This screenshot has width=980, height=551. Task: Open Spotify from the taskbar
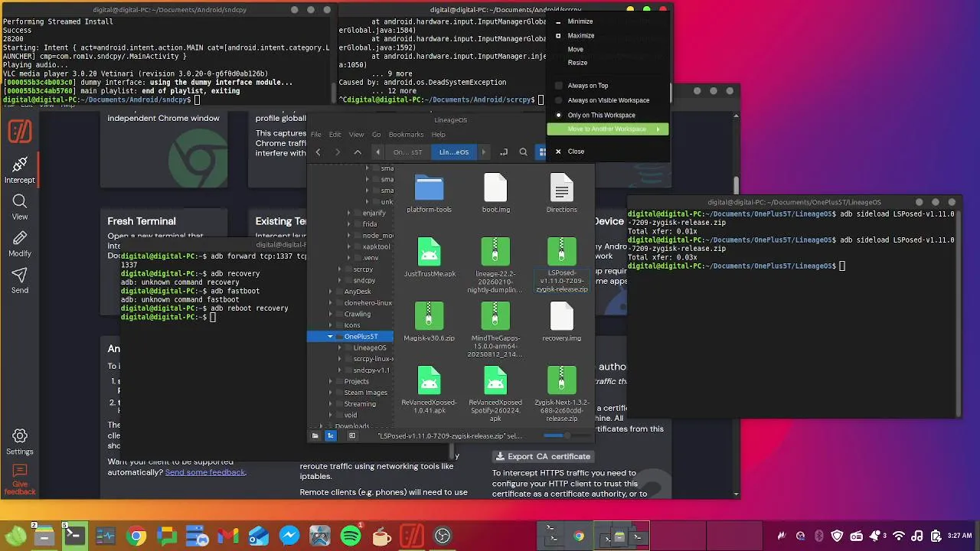click(x=351, y=536)
